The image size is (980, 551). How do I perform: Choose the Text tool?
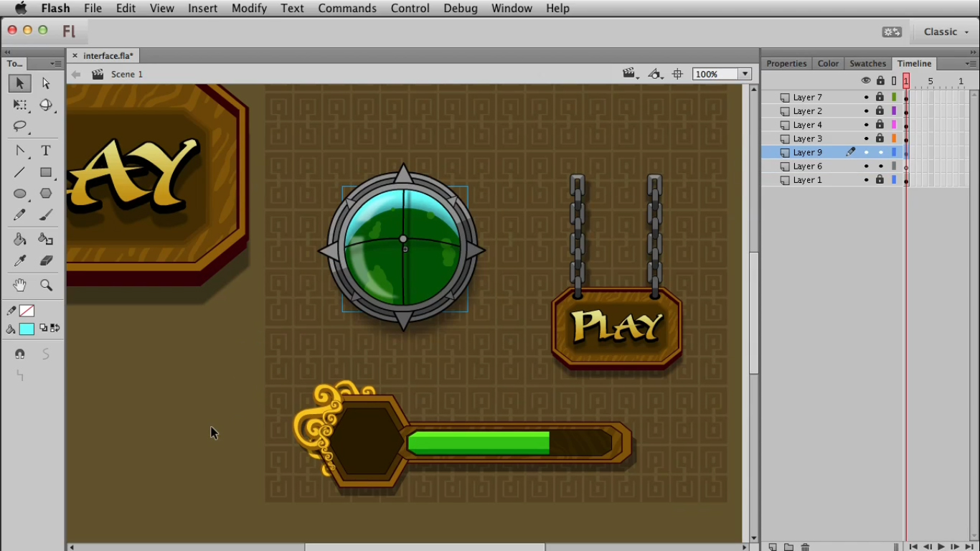[45, 151]
